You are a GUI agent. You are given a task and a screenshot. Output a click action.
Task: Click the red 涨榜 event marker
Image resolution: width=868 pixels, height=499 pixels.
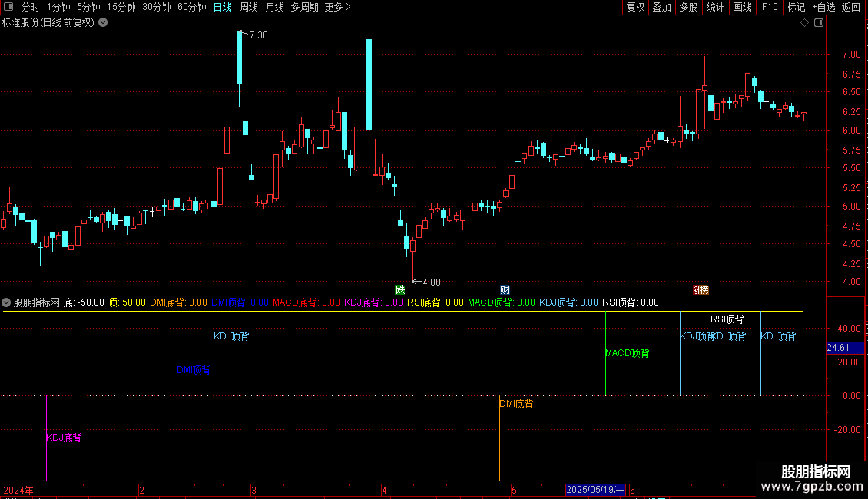coord(701,290)
